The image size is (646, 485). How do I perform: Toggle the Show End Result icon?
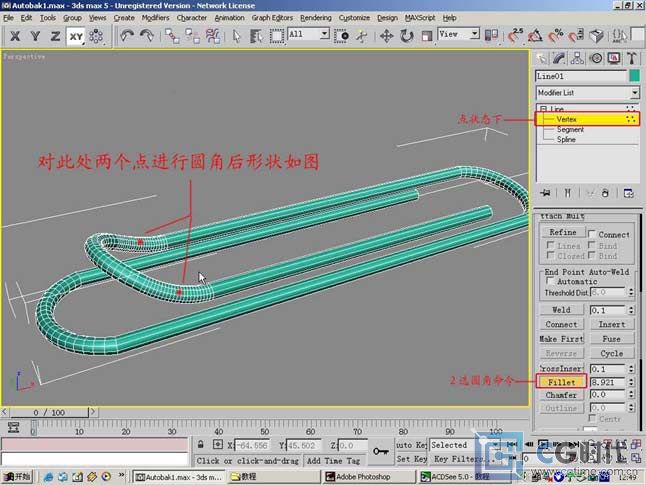[x=568, y=193]
